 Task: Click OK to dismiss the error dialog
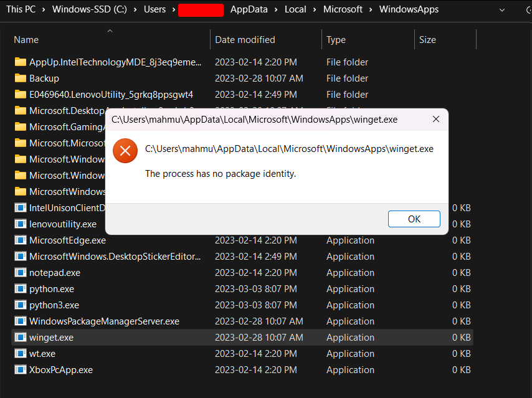click(x=414, y=219)
